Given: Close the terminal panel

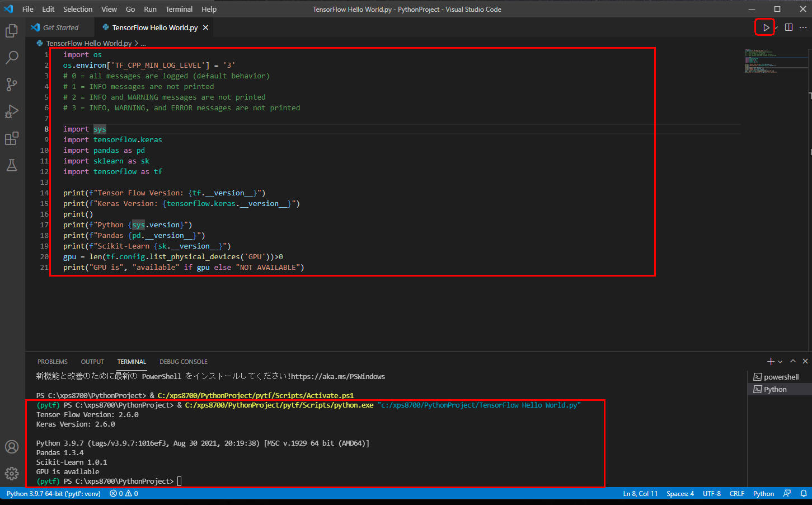Looking at the screenshot, I should pos(805,361).
